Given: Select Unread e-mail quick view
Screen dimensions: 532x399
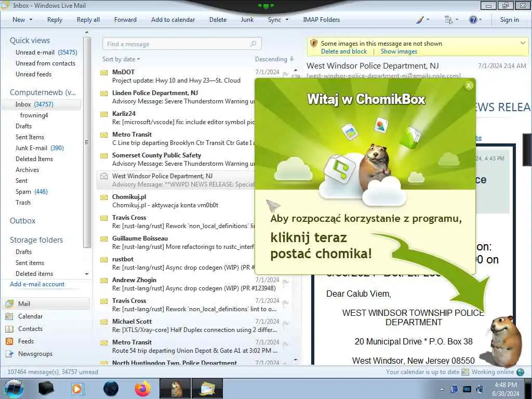Looking at the screenshot, I should pos(46,52).
